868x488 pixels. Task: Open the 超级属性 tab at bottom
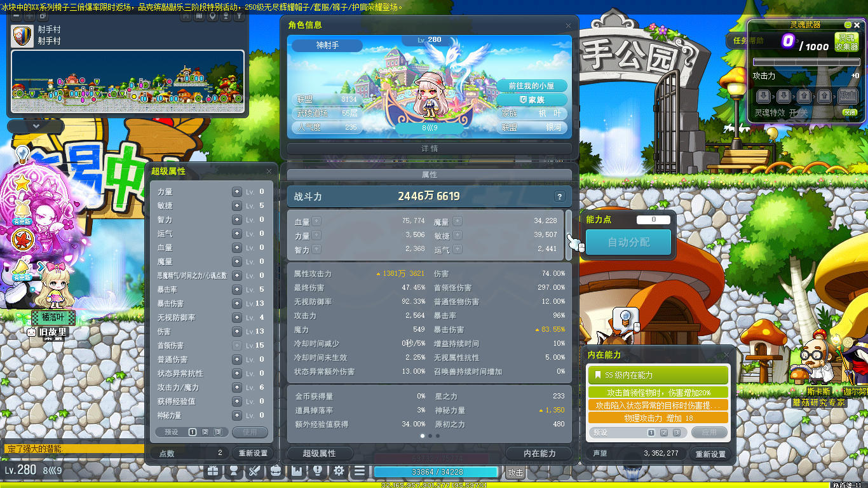(x=320, y=453)
